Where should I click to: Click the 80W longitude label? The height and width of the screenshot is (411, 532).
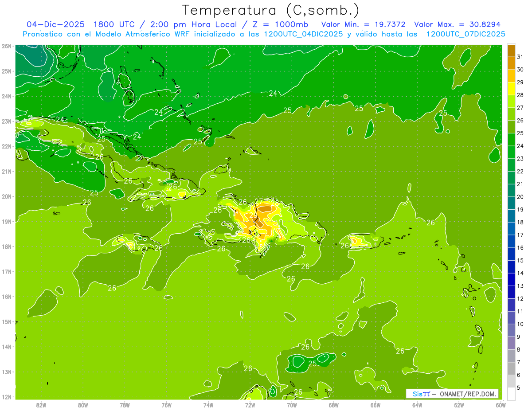click(x=82, y=405)
